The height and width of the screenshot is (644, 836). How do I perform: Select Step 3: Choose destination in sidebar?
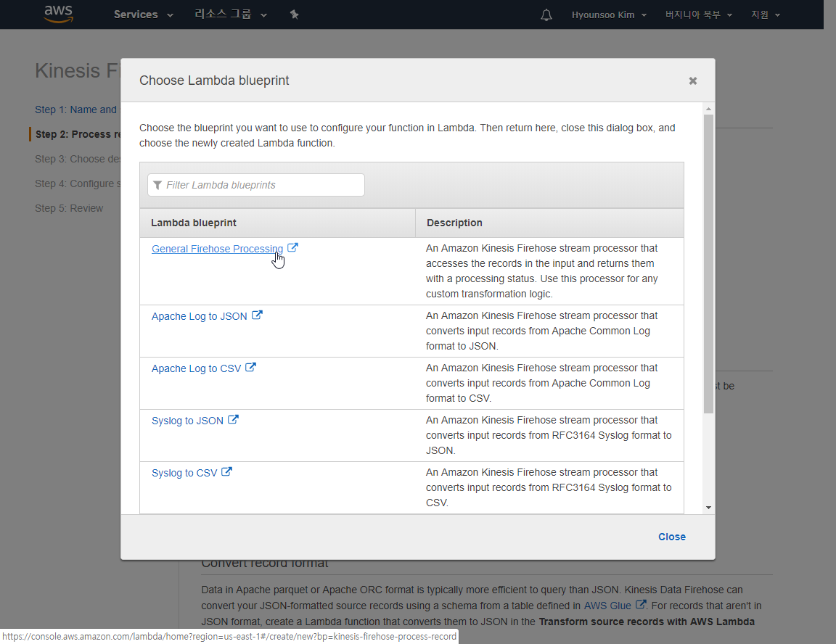point(78,159)
